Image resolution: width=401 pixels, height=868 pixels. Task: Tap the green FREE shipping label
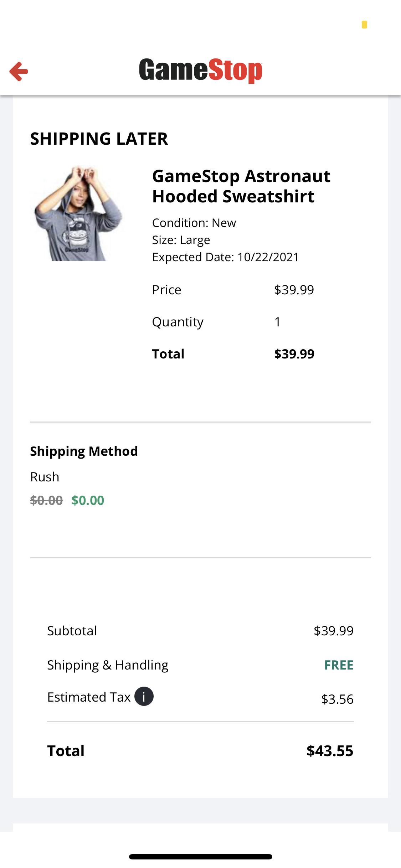[339, 665]
